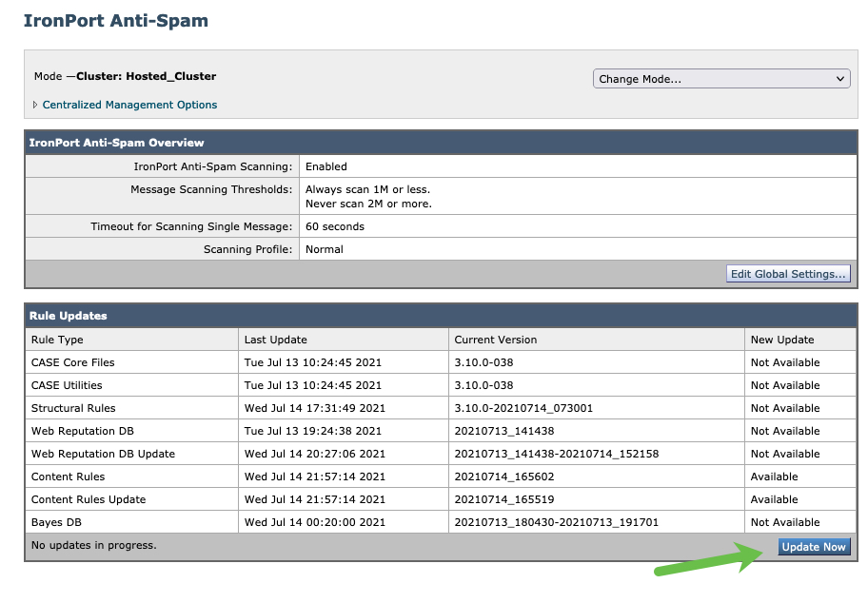Click the Cluster: Hosted_Cluster mode label
Viewport: 868px width, 603px height.
(147, 76)
